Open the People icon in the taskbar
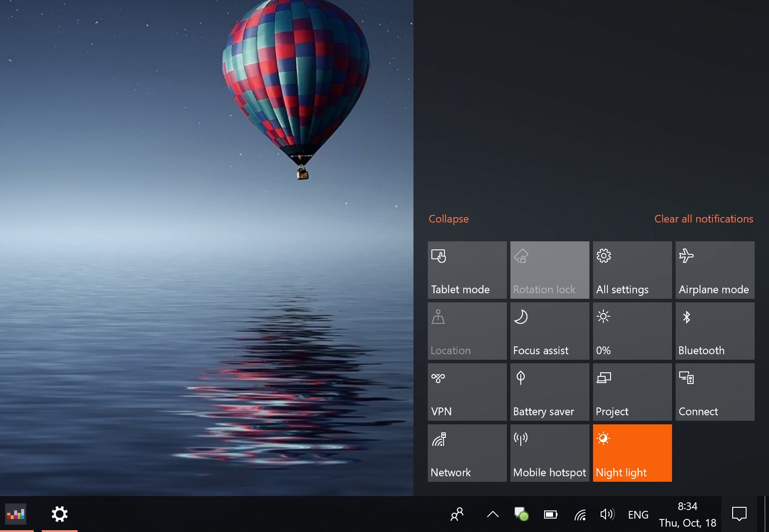769x532 pixels. (457, 514)
